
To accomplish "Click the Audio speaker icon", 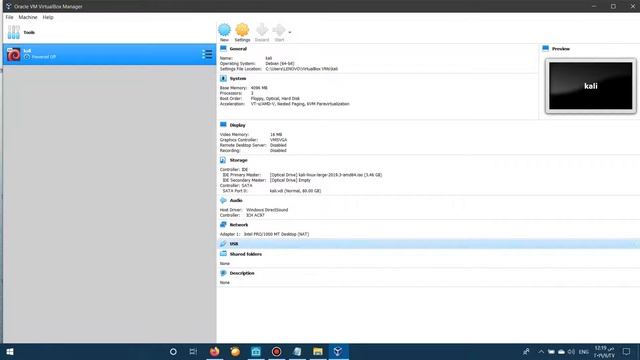I will point(223,200).
